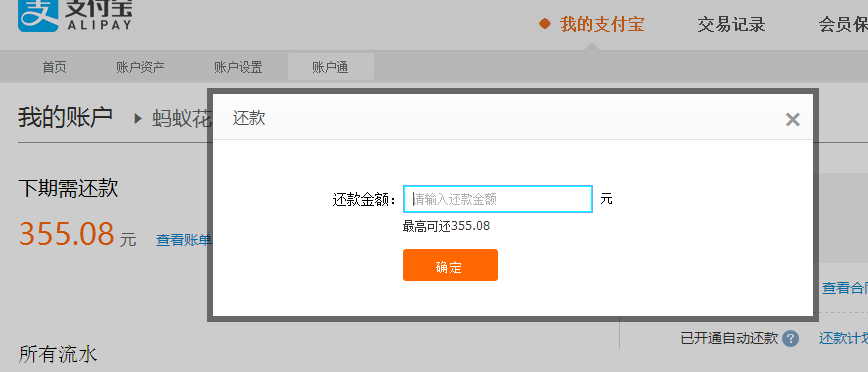Focus the 还款金额 input field
This screenshot has width=868, height=372.
tap(498, 199)
